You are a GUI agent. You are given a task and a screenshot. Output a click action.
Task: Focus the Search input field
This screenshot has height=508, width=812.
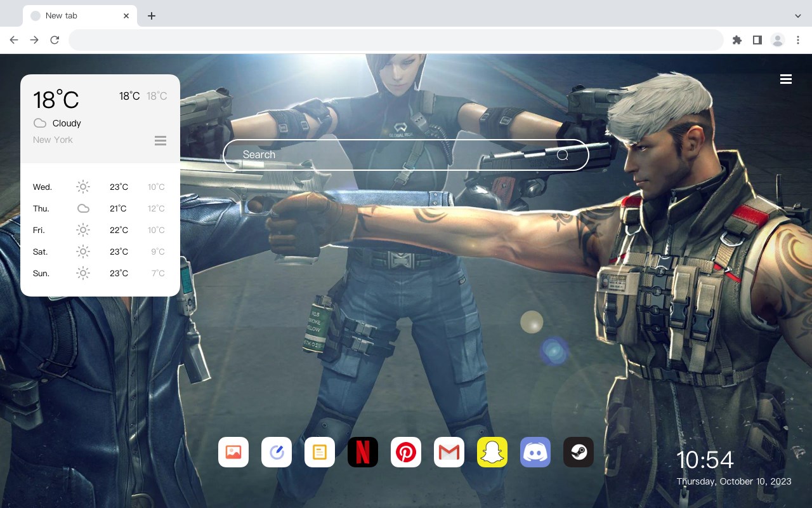(x=406, y=155)
